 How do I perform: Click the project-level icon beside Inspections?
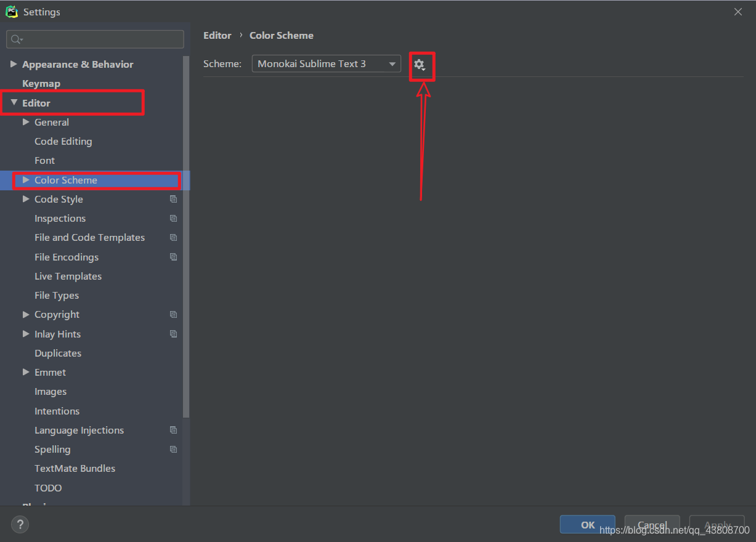click(x=174, y=218)
